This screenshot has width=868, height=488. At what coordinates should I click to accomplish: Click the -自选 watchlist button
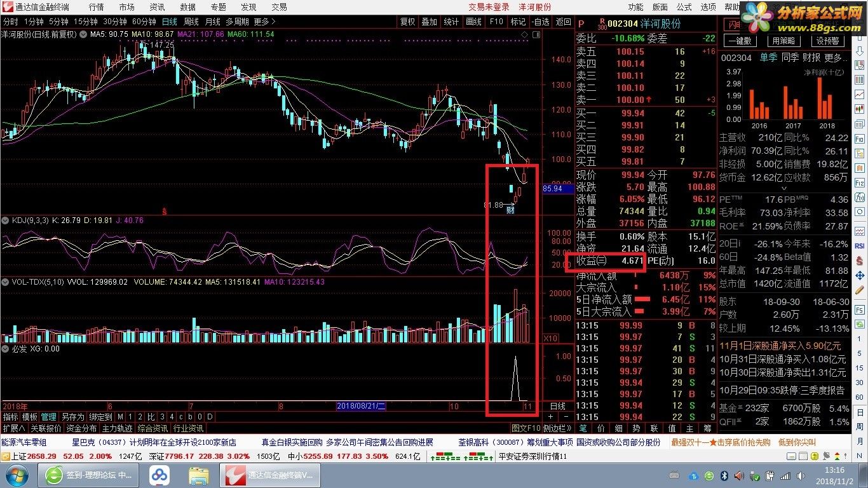click(541, 22)
